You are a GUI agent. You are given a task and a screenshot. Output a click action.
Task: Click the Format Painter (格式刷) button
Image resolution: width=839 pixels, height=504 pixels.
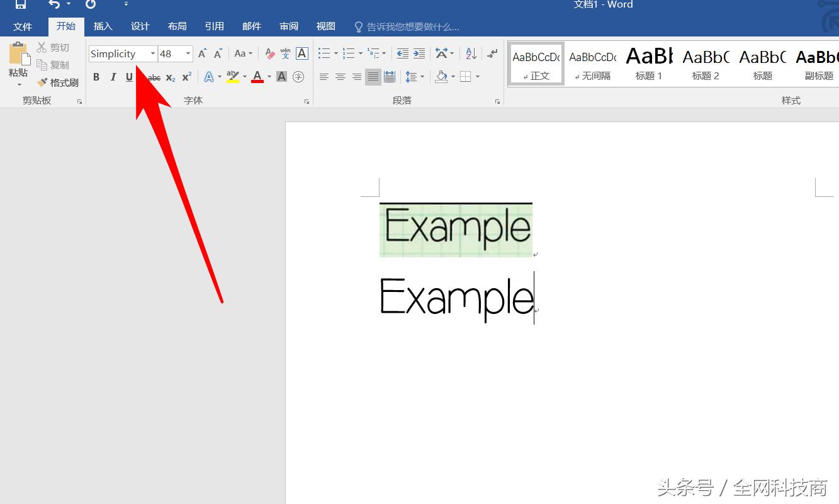pos(58,82)
